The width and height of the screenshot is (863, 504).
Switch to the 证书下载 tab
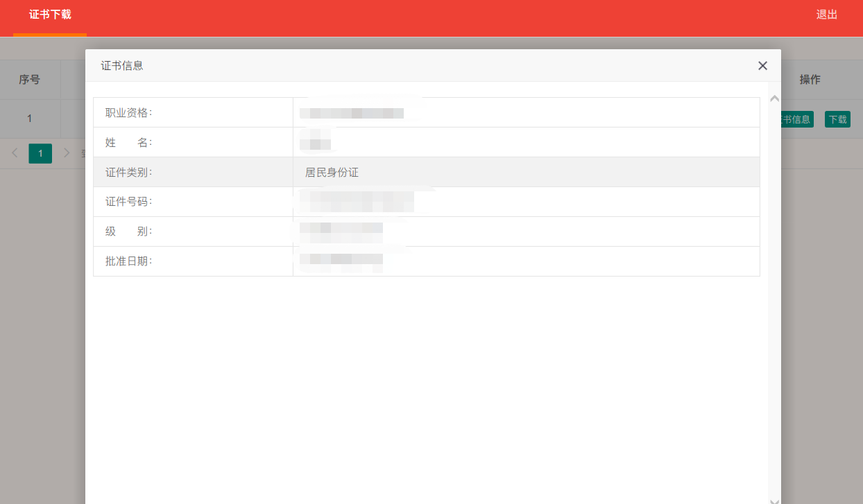[50, 15]
